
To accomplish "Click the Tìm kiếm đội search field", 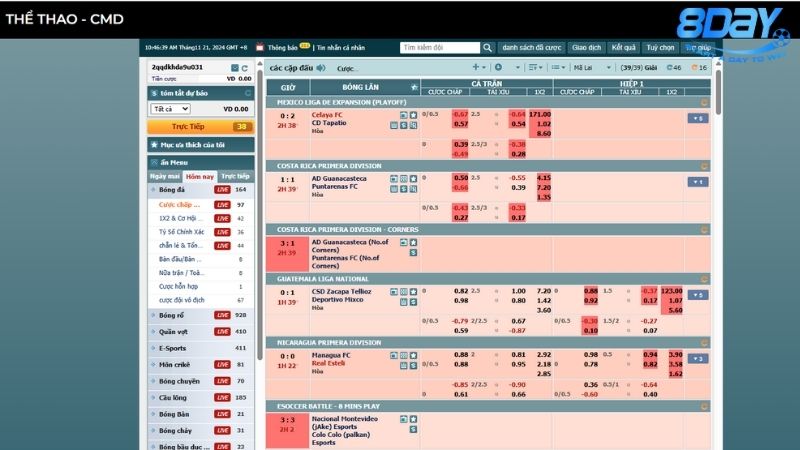I will tap(440, 47).
